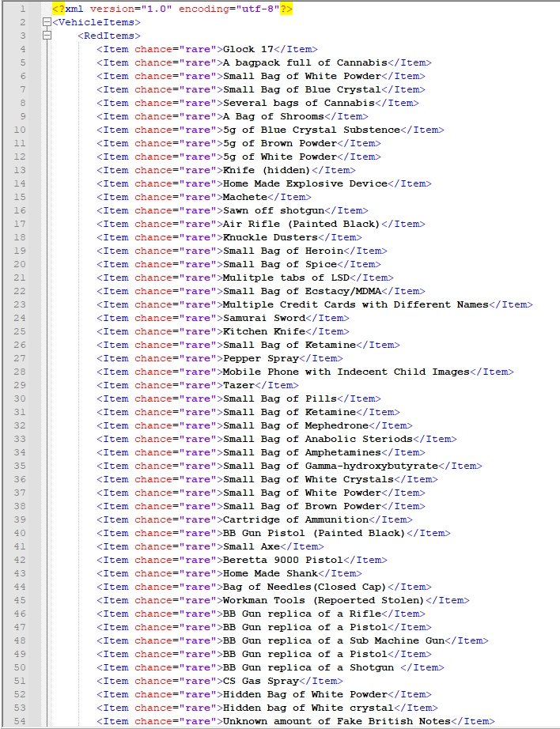This screenshot has height=729, width=560.
Task: Click line number 28 in margin
Action: 21,372
